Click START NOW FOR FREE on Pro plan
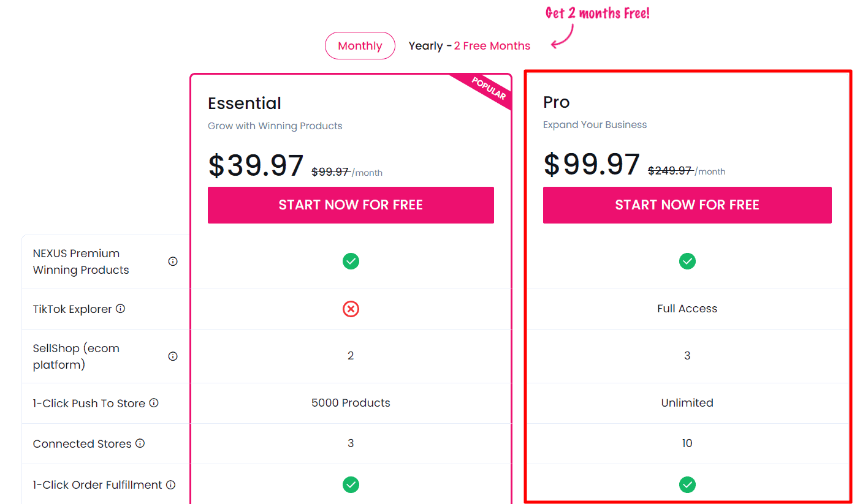This screenshot has height=504, width=868. tap(687, 205)
